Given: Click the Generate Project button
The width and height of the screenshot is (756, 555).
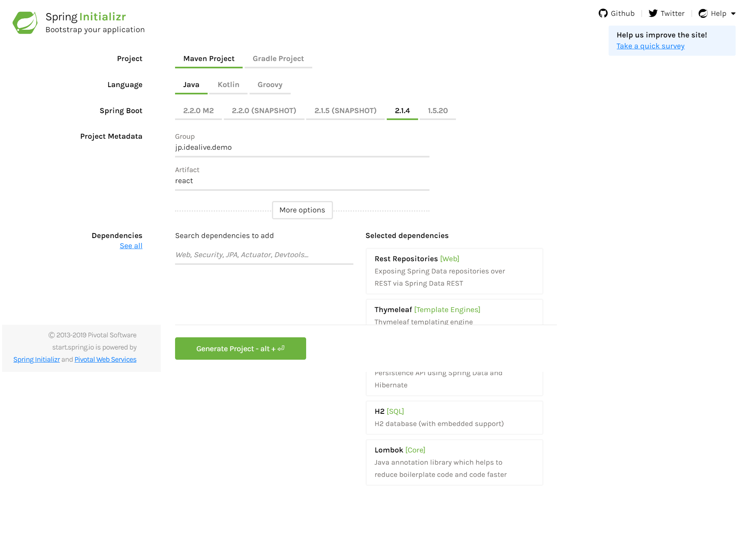Looking at the screenshot, I should pos(240,348).
